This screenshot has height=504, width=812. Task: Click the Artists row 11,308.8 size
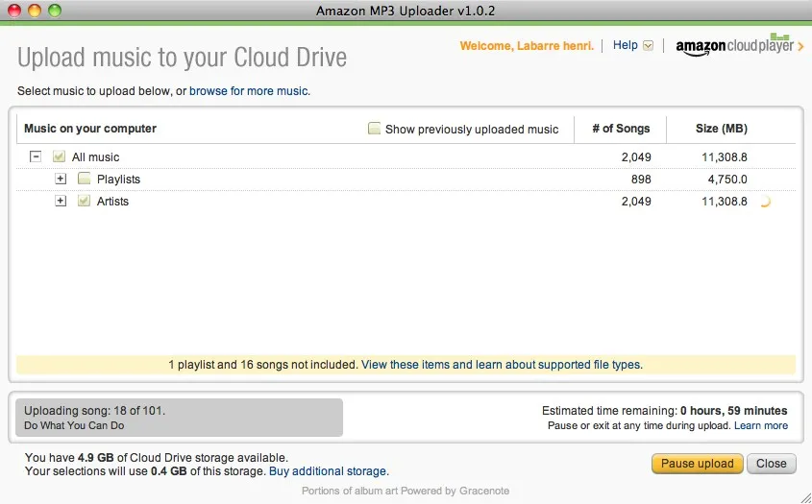[724, 202]
